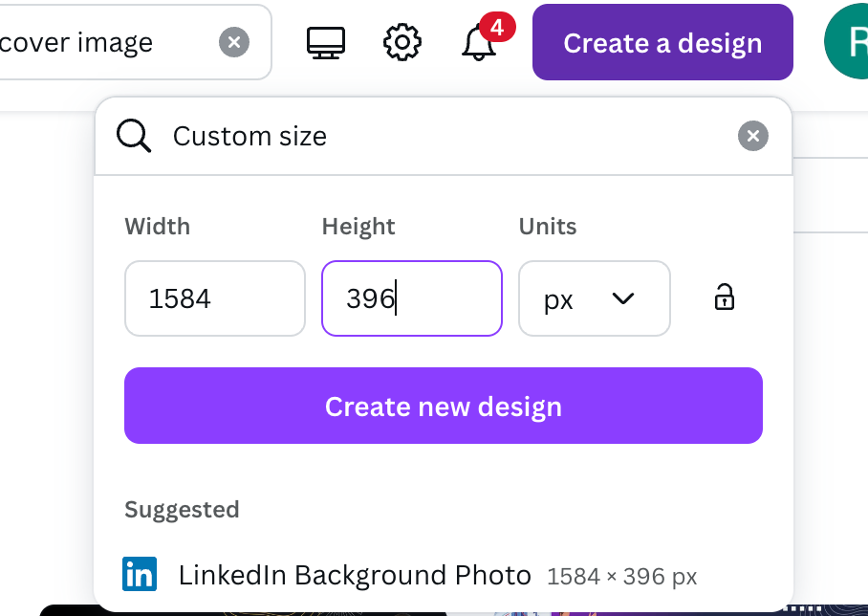Click the red notification count badge
The height and width of the screenshot is (616, 868).
coord(496,28)
